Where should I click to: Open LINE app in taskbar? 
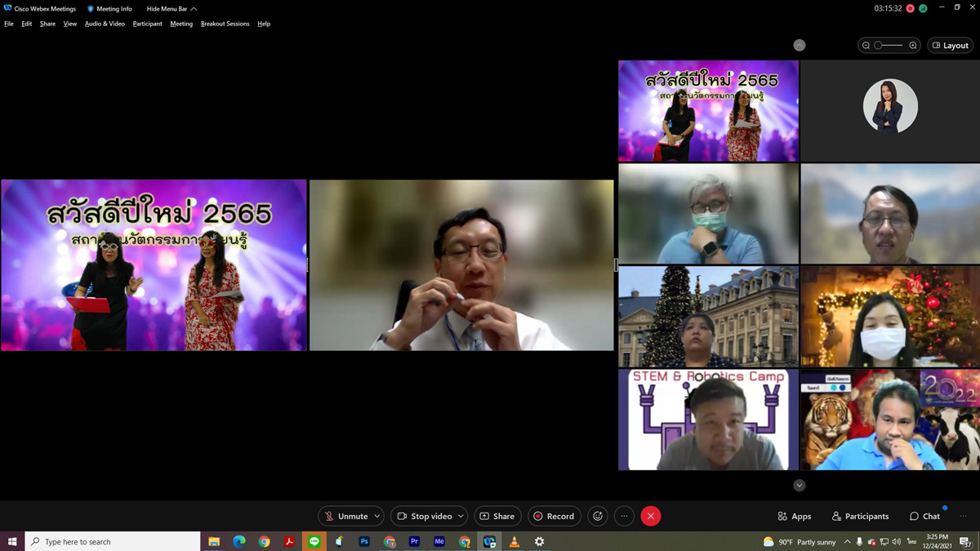point(314,541)
